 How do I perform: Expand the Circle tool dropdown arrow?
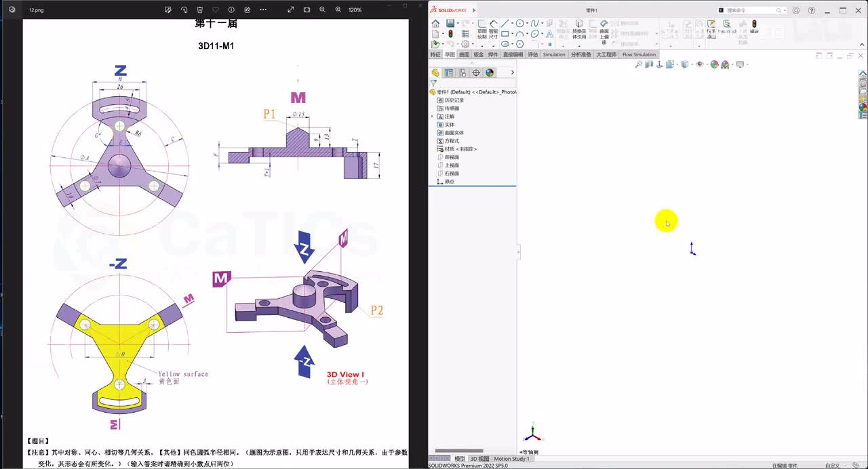point(527,24)
